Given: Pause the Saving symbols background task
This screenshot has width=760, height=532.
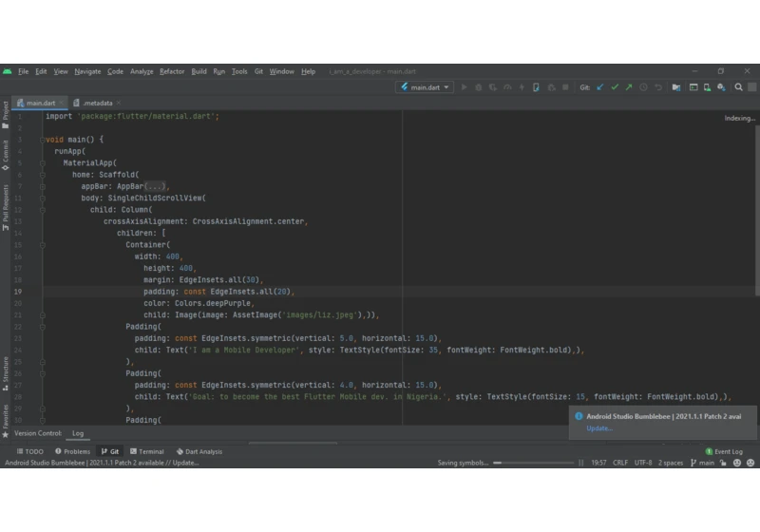Looking at the screenshot, I should click(580, 463).
